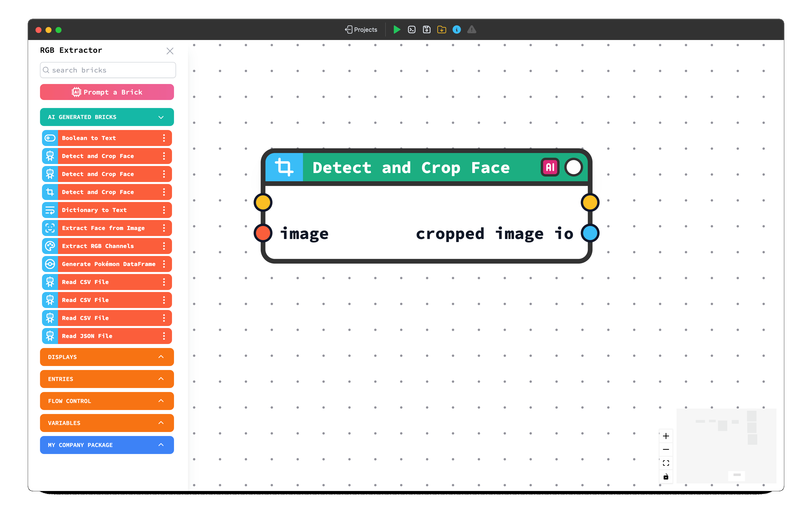This screenshot has height=528, width=812.
Task: Collapse the AI Generated Bricks section
Action: click(161, 117)
